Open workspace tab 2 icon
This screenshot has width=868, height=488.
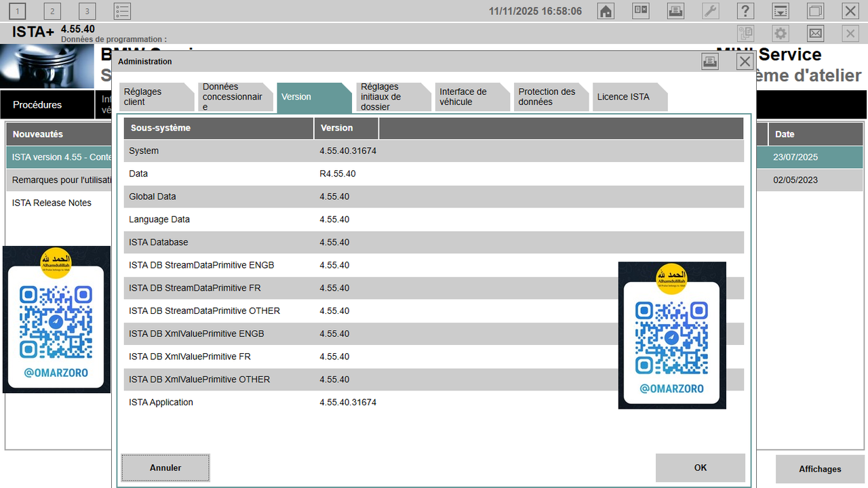coord(52,11)
